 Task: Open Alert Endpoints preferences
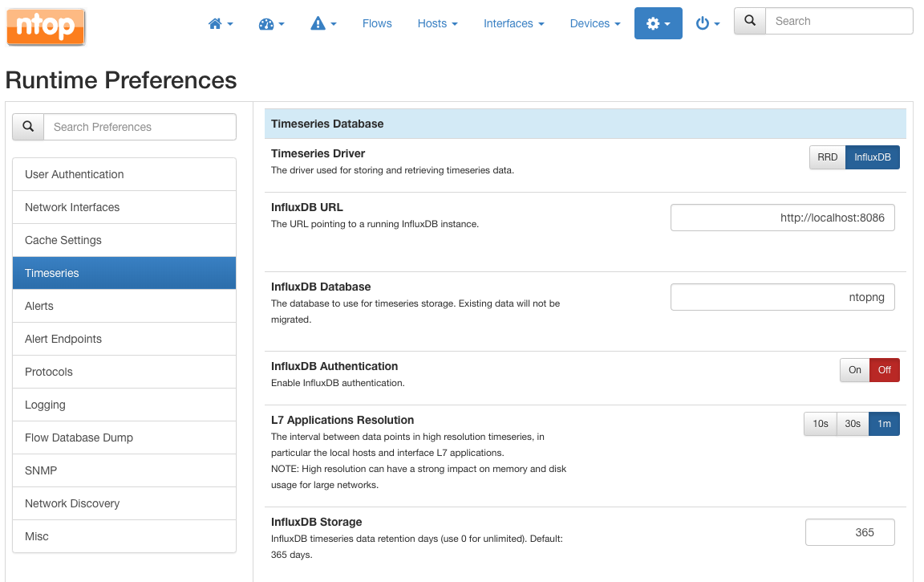pyautogui.click(x=124, y=339)
